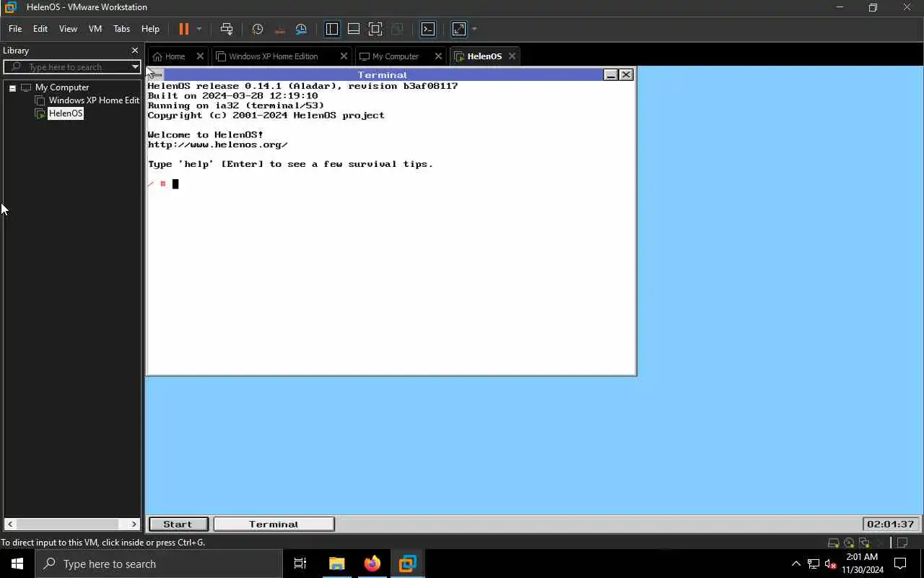The image size is (924, 578).
Task: Click the muted volume icon in system tray
Action: point(831,564)
